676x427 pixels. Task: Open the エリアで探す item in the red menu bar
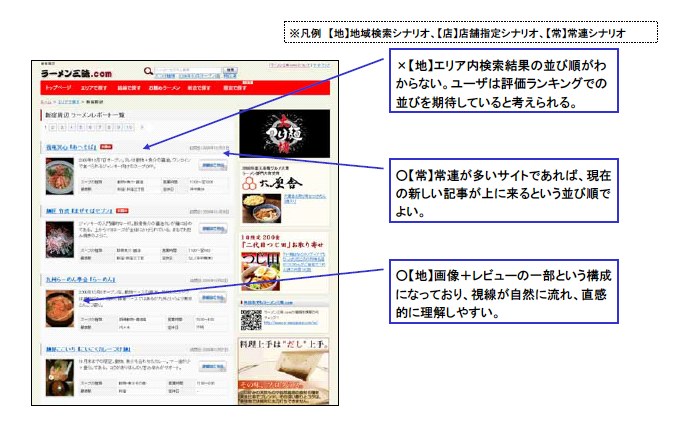click(94, 88)
